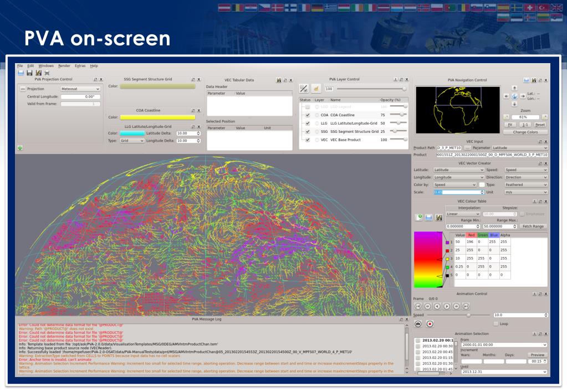Check the 2013.02.20 00:30 animation entry
Viewport: 567px width, 392px height.
coord(418,346)
